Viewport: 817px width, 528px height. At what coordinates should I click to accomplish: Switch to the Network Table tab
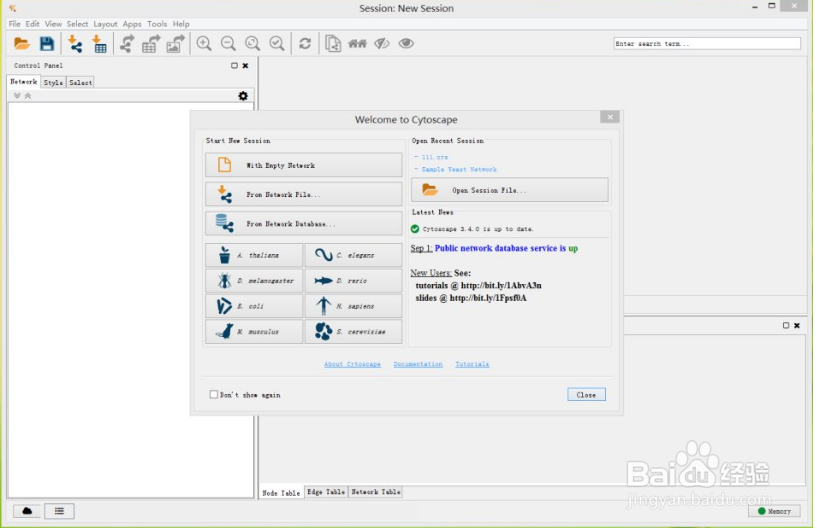click(375, 492)
